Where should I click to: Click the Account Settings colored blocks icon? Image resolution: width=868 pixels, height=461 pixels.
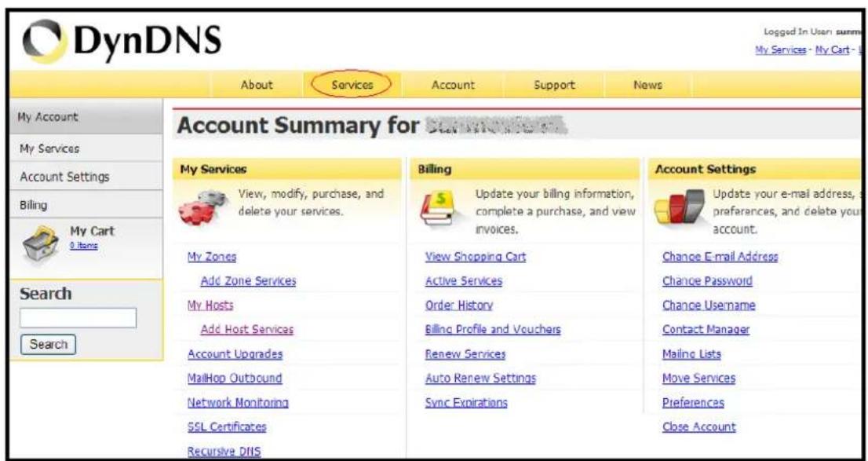pos(680,207)
